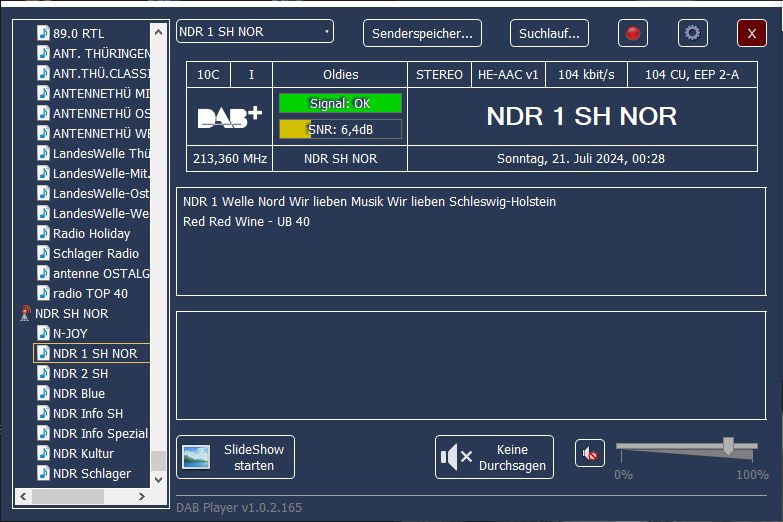
Task: Start the slideshow with SlideShow starten
Action: pos(235,457)
